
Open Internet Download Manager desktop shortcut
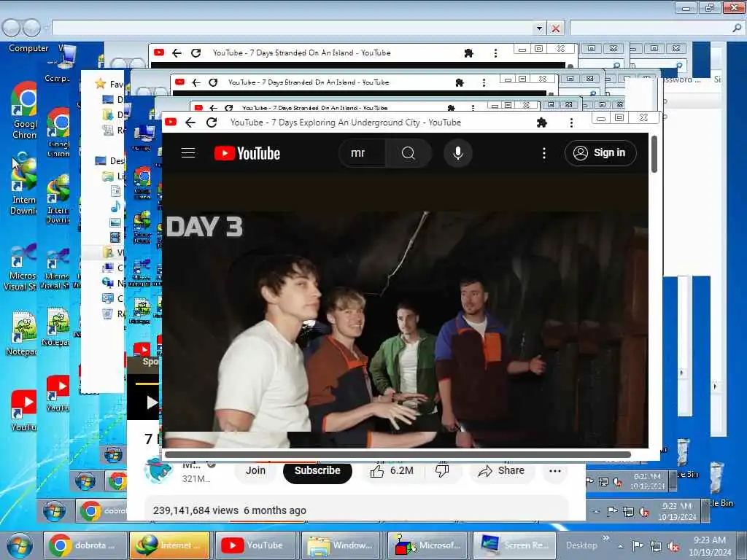click(x=23, y=184)
